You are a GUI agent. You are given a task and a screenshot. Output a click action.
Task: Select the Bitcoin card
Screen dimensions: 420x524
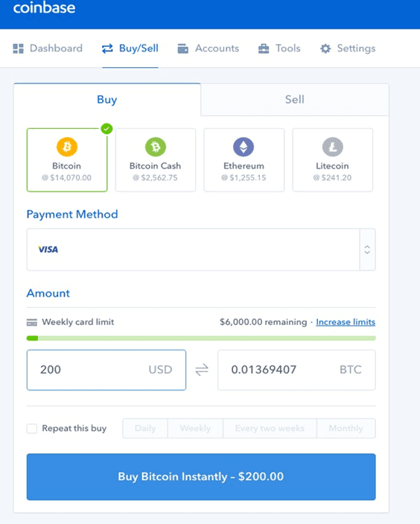tap(67, 160)
